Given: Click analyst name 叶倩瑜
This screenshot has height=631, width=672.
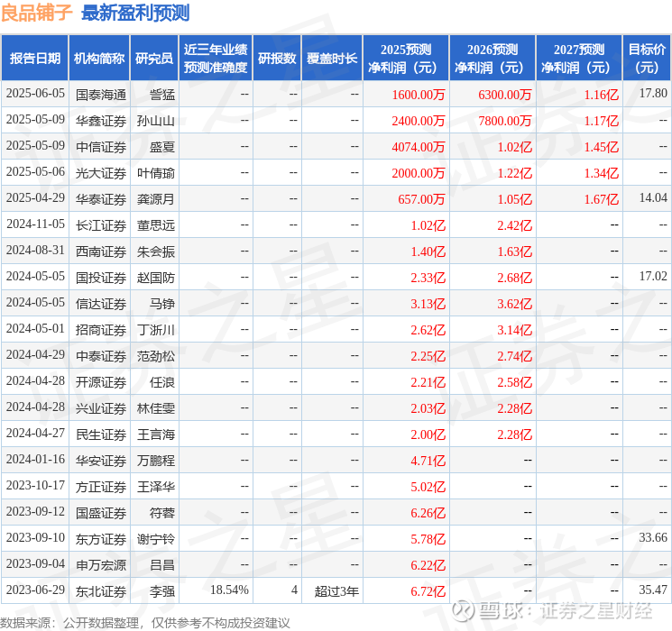Looking at the screenshot, I should click(155, 173).
